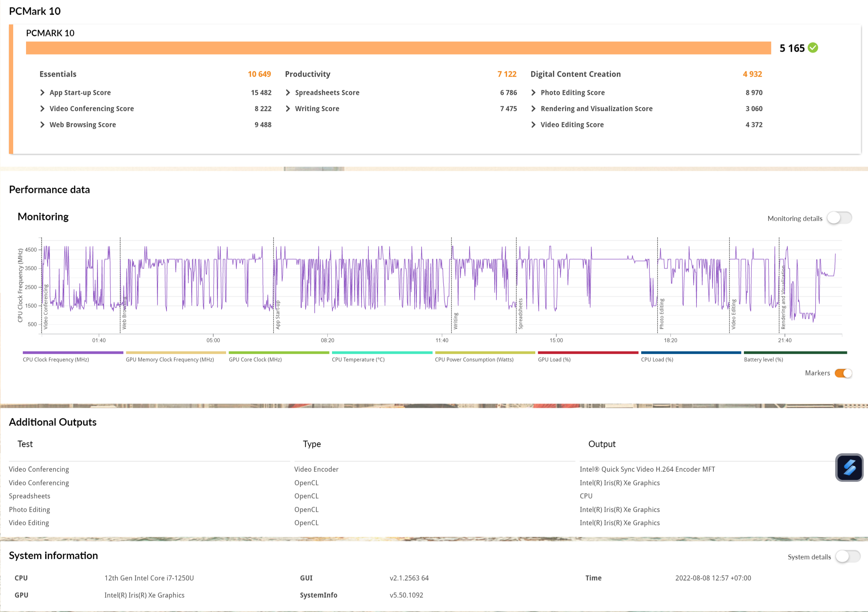Click the CPU Power Consumption legend label
The height and width of the screenshot is (612, 868).
[474, 359]
